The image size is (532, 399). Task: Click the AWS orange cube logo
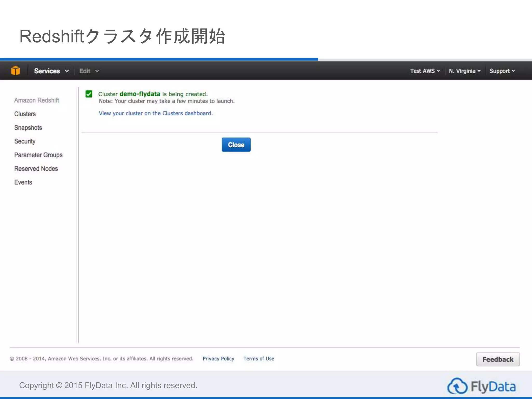(x=16, y=71)
